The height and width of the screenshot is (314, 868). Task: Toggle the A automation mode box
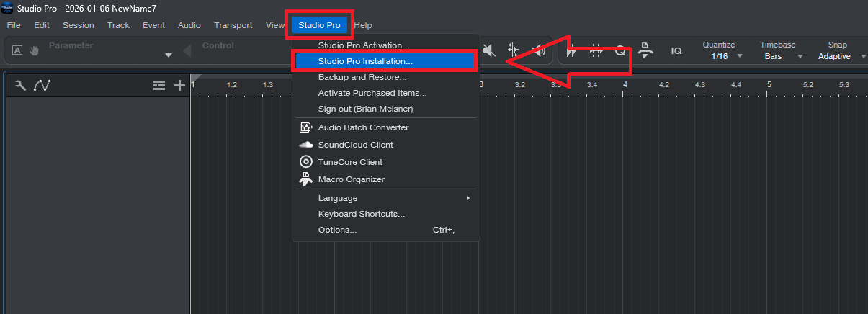17,50
